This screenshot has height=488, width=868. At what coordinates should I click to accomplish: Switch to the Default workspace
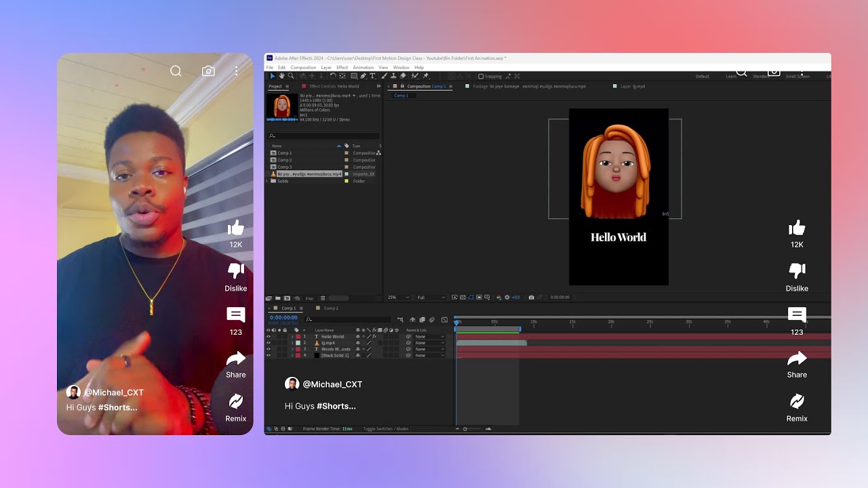pyautogui.click(x=703, y=77)
